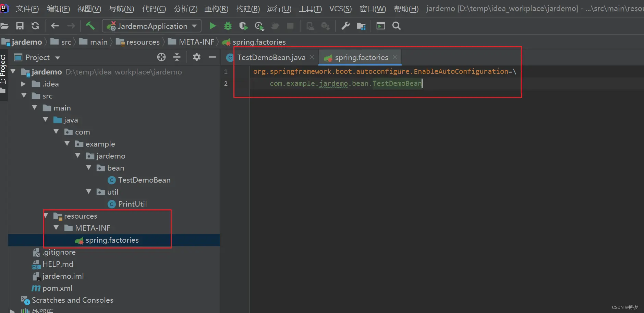644x313 pixels.
Task: Open the 重构(R) menu
Action: coord(216,9)
